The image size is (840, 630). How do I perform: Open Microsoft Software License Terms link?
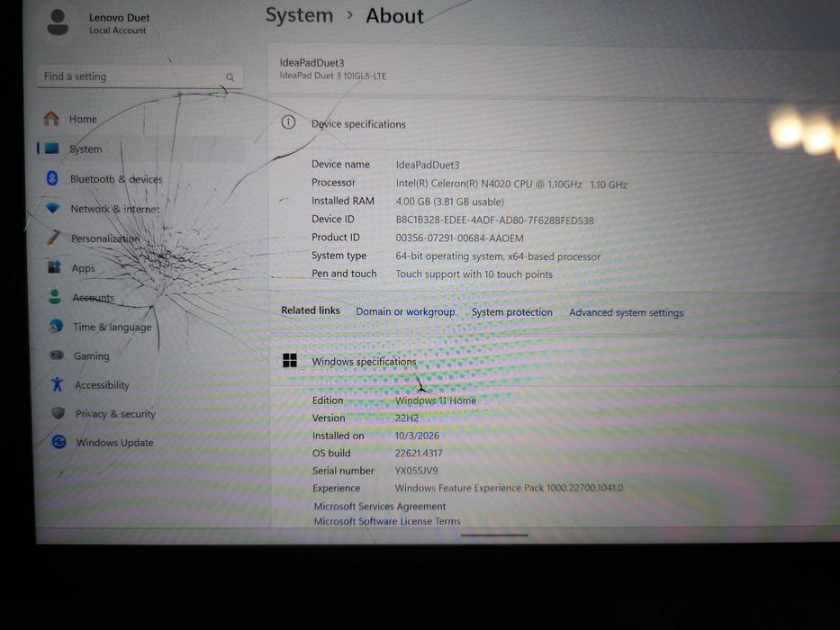pos(387,520)
